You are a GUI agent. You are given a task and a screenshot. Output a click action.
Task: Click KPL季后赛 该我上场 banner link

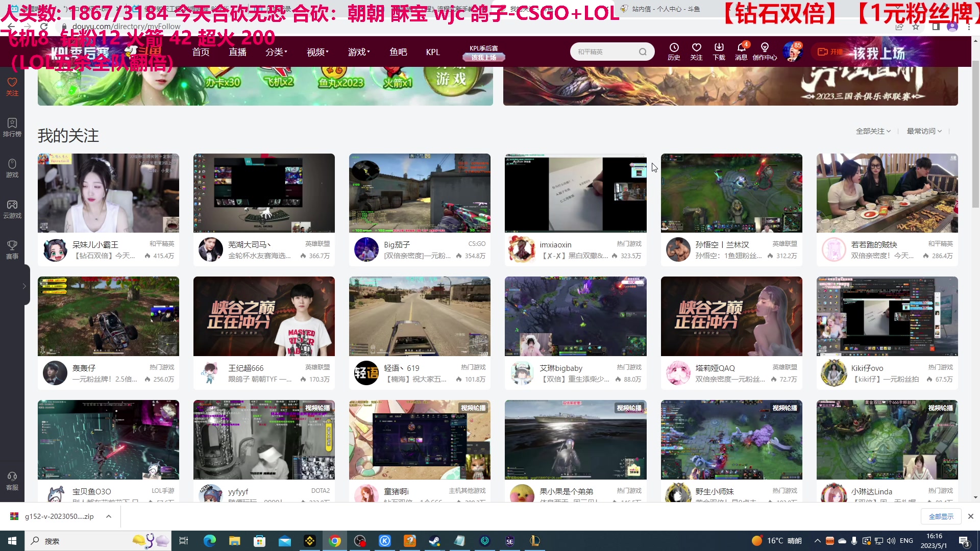point(484,53)
